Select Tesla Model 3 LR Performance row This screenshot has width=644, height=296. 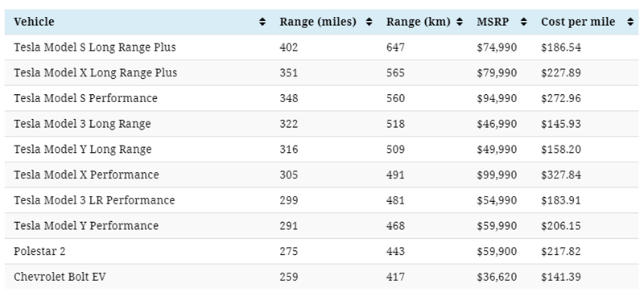(321, 200)
